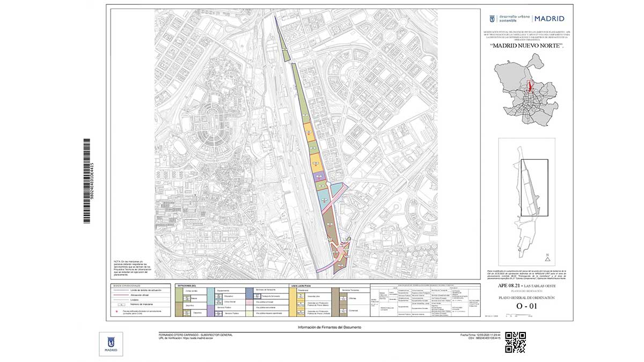Image resolution: width=644 pixels, height=362 pixels.
Task: Click the Madrid shield icon in the header
Action: click(492, 19)
